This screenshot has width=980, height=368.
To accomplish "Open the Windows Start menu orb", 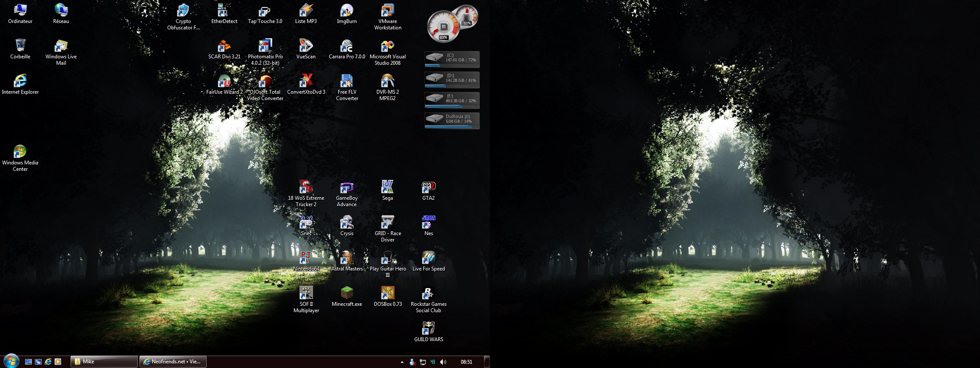I will tap(11, 361).
